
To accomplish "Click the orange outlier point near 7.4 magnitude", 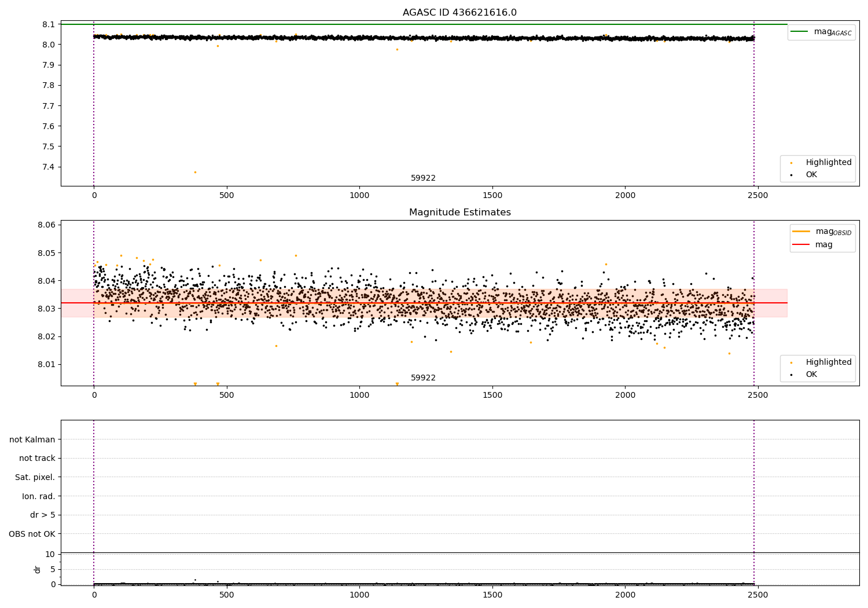I will pyautogui.click(x=195, y=172).
